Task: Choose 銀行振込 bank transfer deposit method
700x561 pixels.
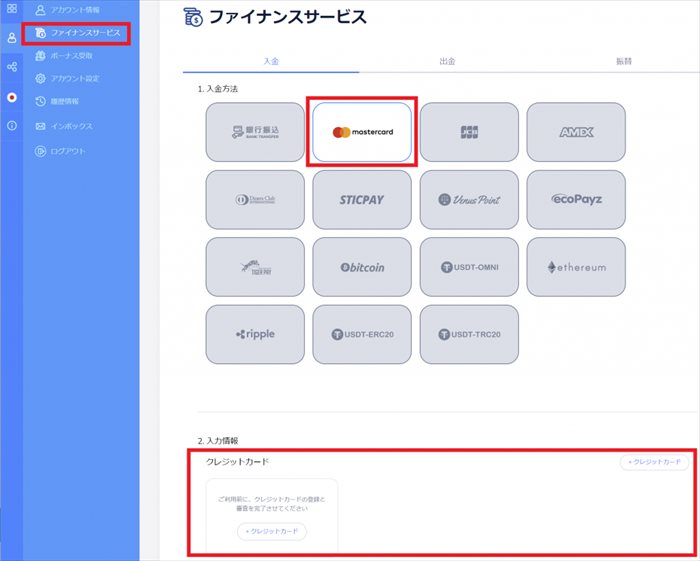Action: coord(255,132)
